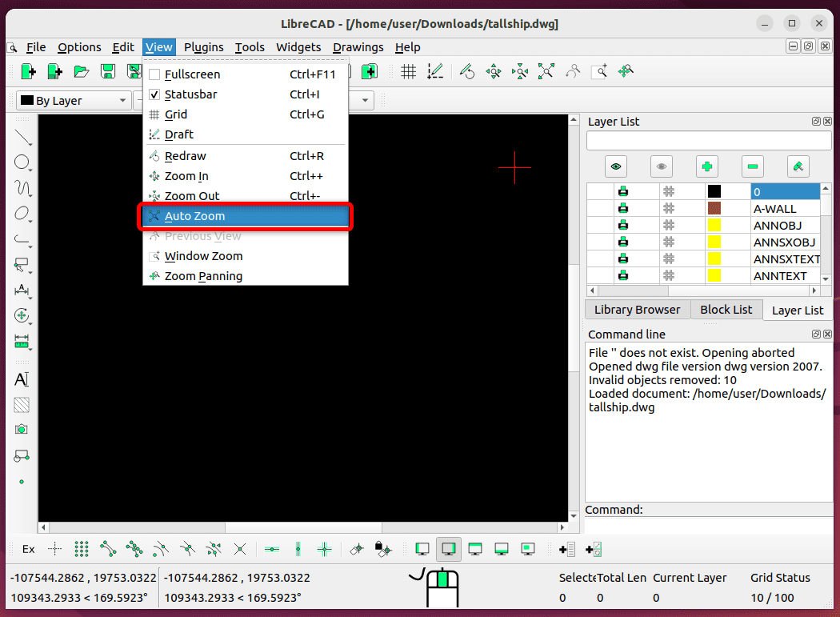This screenshot has height=617, width=840.
Task: Choose Zoom Out from View menu
Action: coord(246,195)
